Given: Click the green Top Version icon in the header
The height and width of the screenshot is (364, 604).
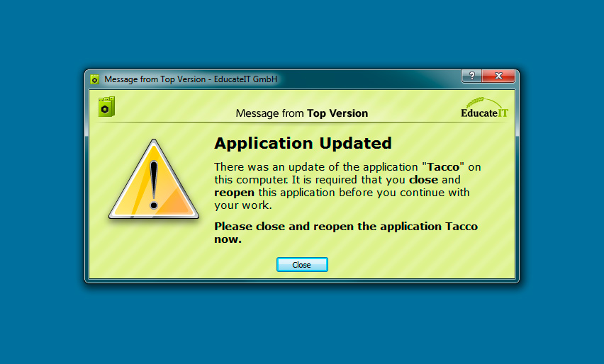Looking at the screenshot, I should (106, 107).
